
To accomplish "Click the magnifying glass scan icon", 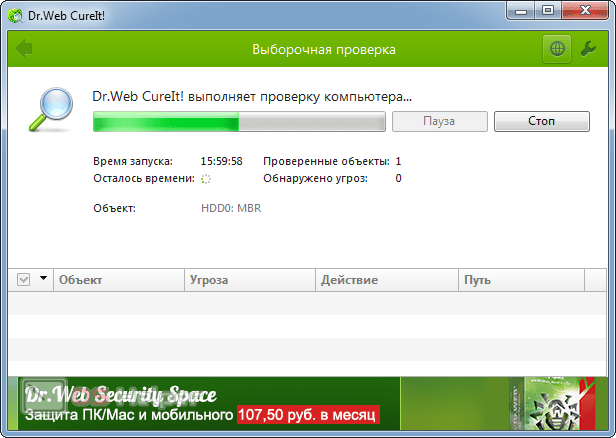I will tap(51, 109).
